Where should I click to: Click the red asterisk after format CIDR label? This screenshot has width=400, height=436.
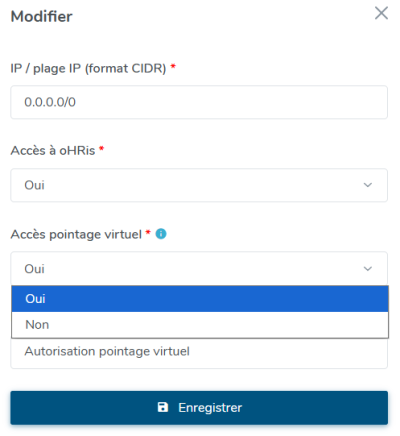coord(173,66)
